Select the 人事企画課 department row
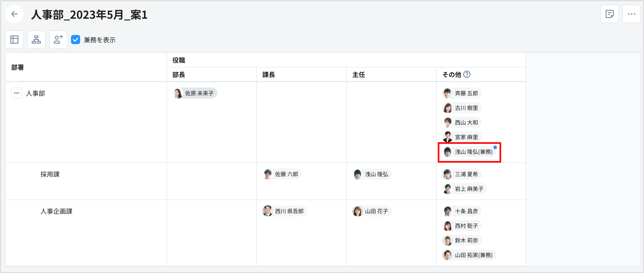644x274 pixels. 56,211
